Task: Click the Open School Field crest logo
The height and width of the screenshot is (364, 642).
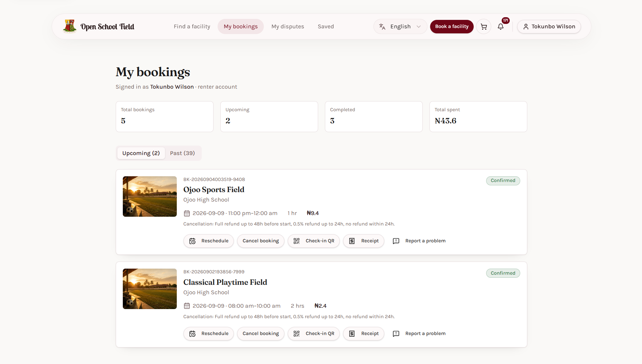Action: [70, 26]
